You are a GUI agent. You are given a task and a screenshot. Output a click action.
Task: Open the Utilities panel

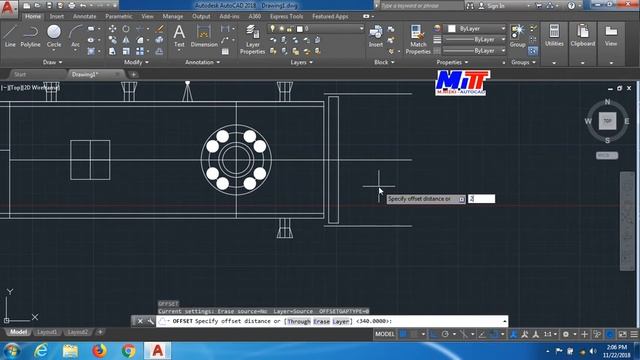coord(554,35)
